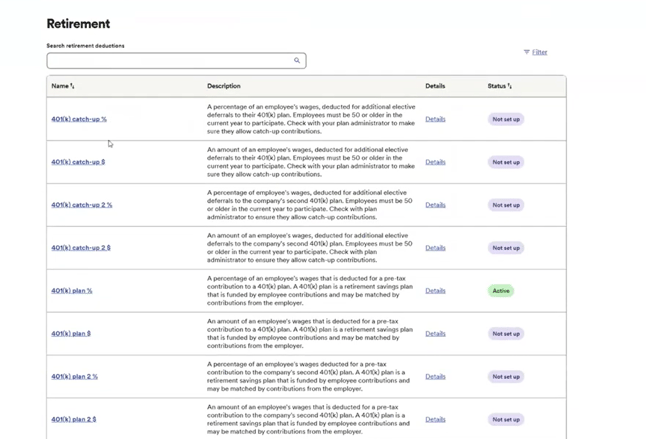The width and height of the screenshot is (646, 439).
Task: Sort by Status column arrows
Action: 510,87
